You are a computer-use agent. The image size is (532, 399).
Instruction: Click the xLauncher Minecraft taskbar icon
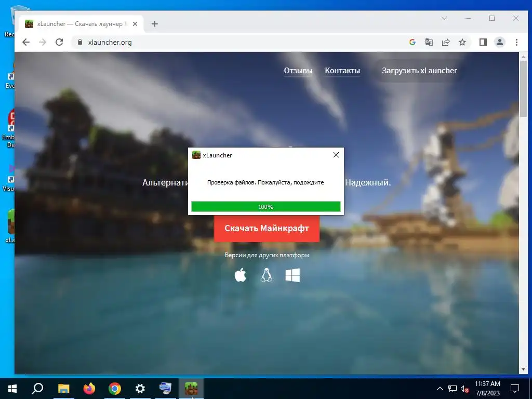pos(191,389)
